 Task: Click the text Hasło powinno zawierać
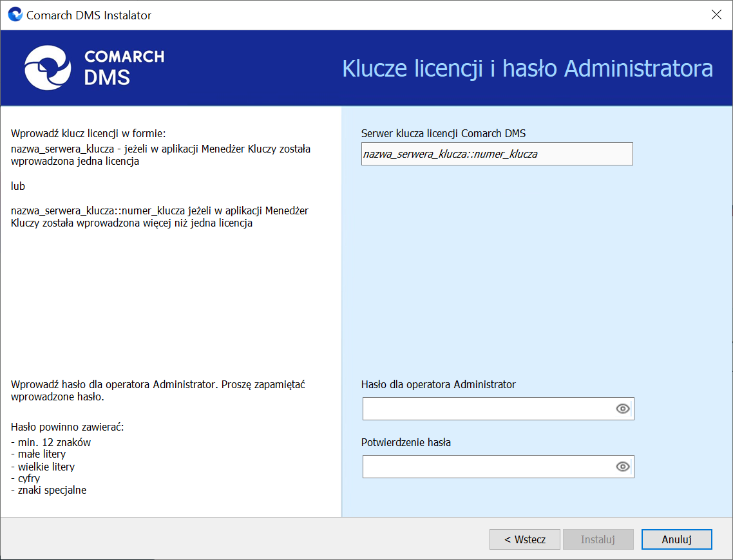(x=68, y=427)
